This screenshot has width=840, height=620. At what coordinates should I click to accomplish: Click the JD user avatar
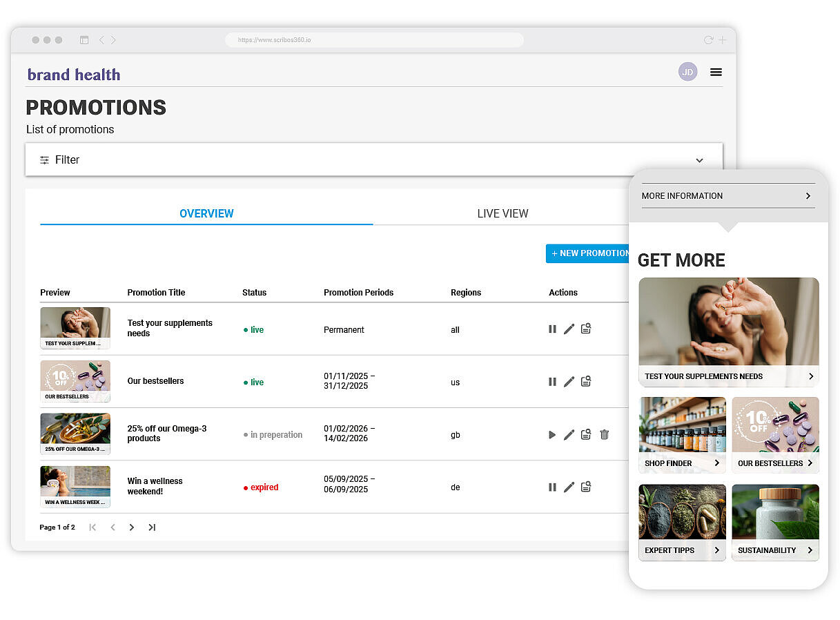tap(687, 72)
